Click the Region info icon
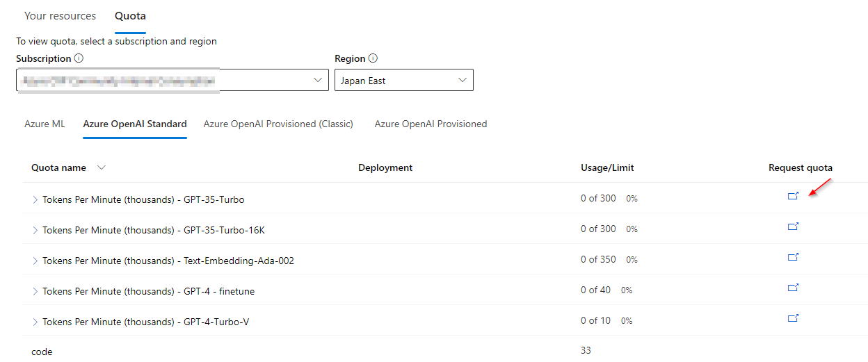The width and height of the screenshot is (868, 362). [x=373, y=59]
